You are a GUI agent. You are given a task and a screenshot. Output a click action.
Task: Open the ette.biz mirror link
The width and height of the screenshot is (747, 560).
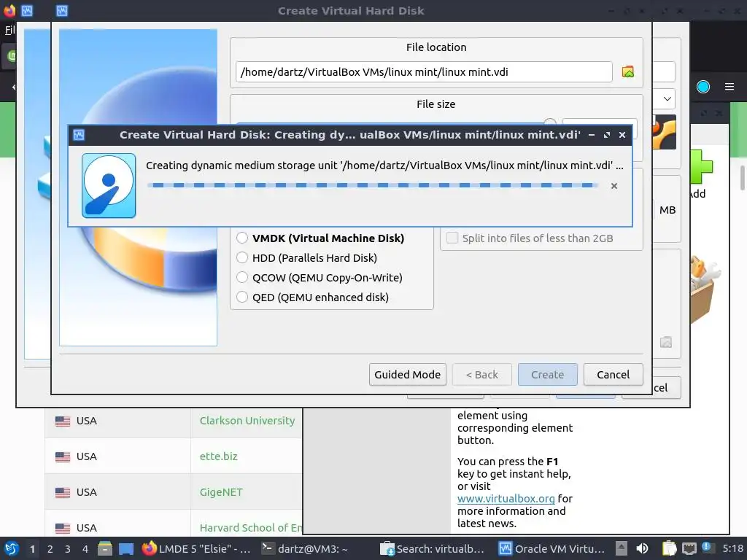tap(218, 456)
